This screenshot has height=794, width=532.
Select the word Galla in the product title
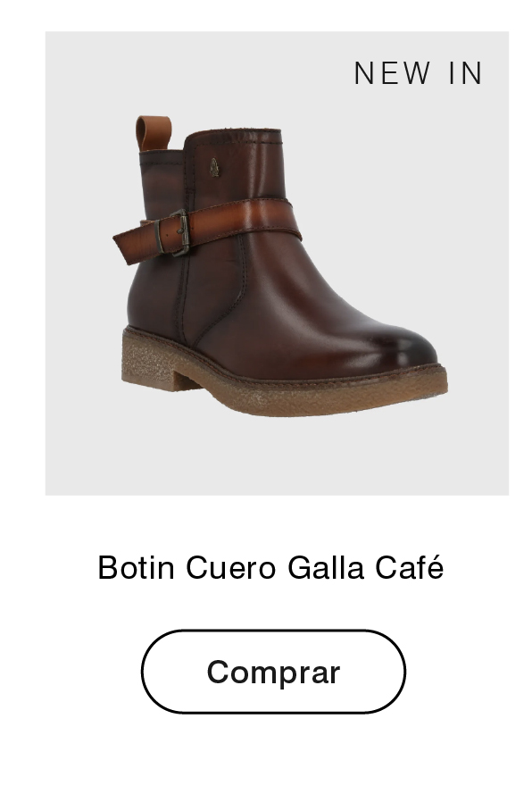click(x=326, y=567)
